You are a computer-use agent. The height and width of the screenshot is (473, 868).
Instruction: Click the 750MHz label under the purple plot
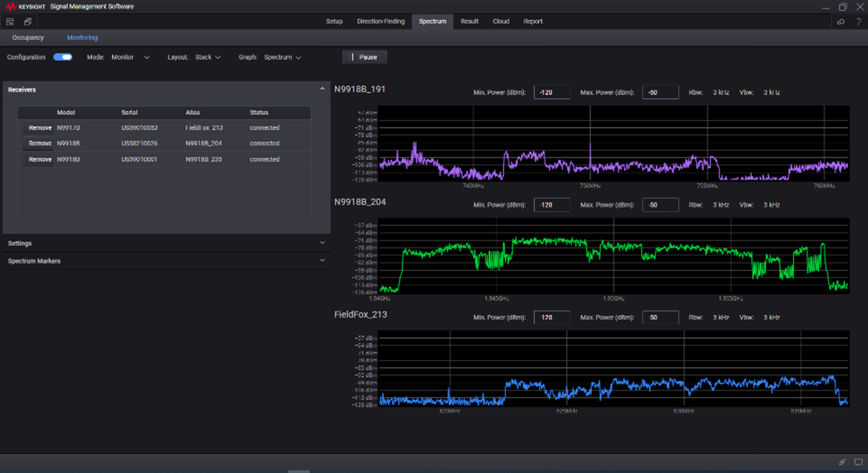coord(590,186)
